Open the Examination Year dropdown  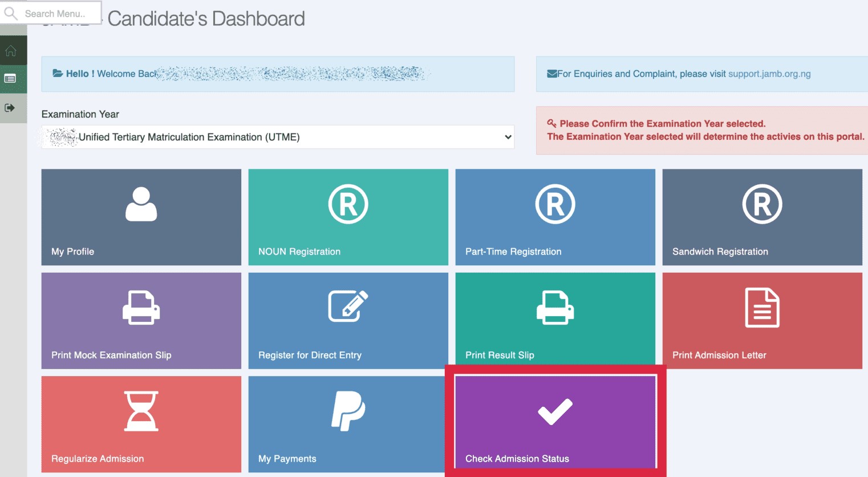(x=278, y=137)
